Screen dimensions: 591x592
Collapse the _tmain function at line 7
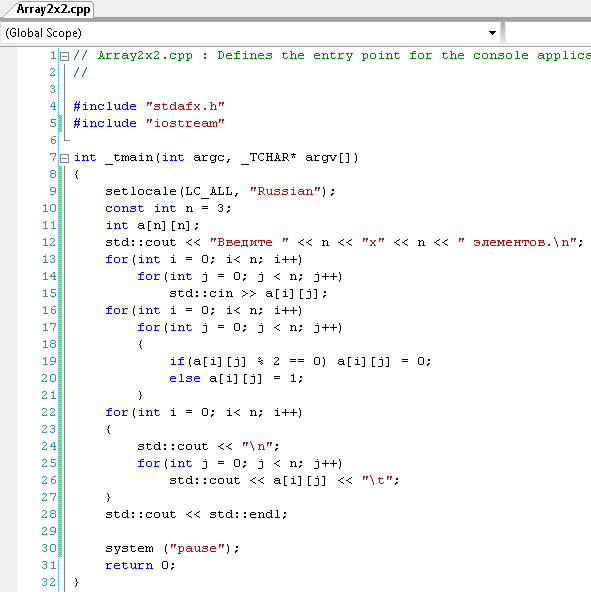(x=65, y=158)
